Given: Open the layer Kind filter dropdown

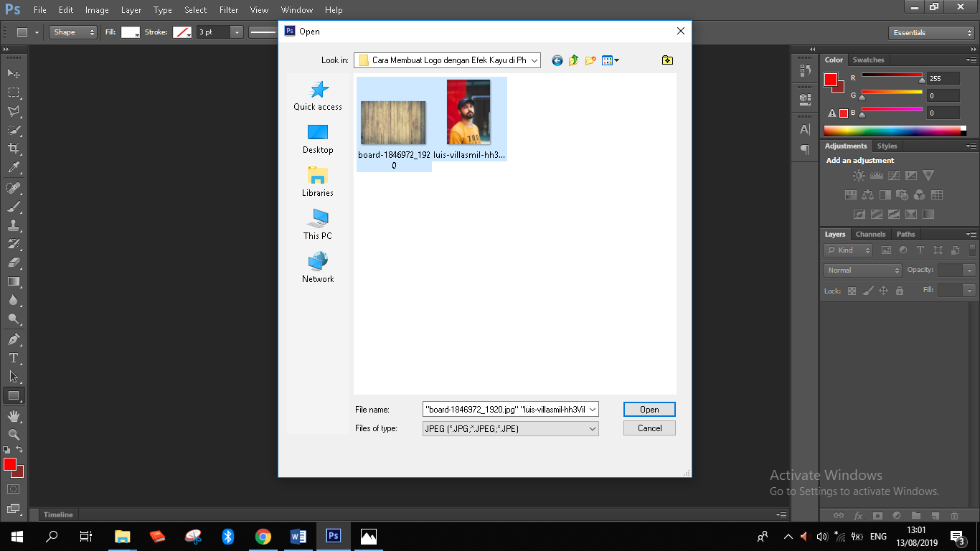Looking at the screenshot, I should click(848, 250).
